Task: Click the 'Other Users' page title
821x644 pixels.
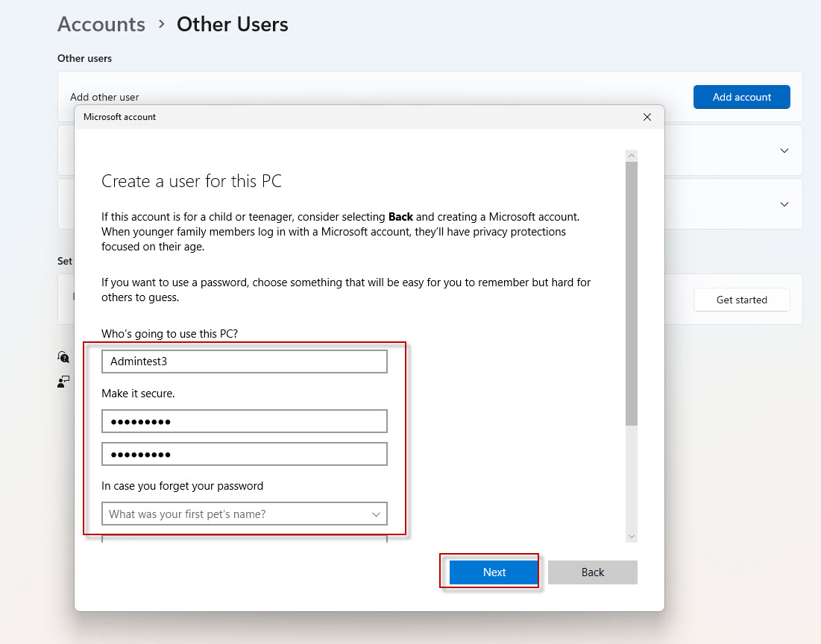Action: pyautogui.click(x=233, y=24)
